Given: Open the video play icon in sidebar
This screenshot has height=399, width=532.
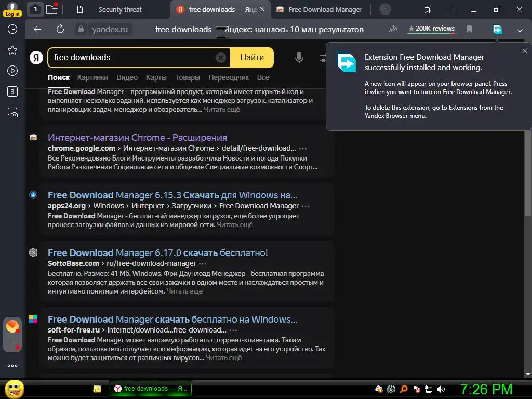Looking at the screenshot, I should pos(12,71).
